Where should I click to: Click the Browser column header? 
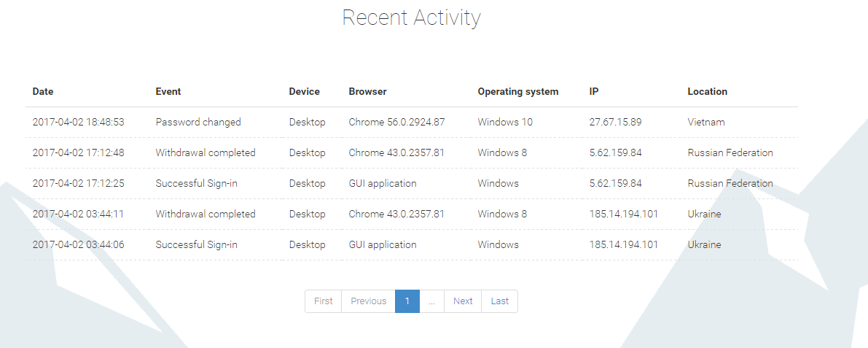coord(367,92)
